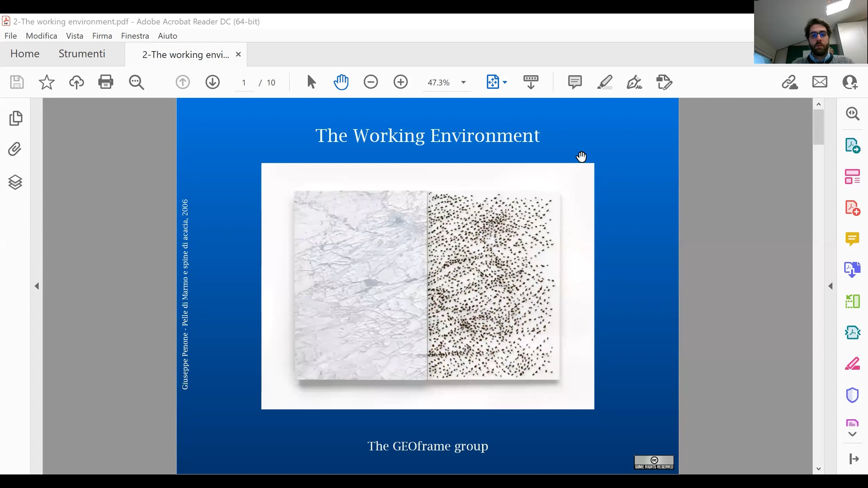This screenshot has height=488, width=868.
Task: Click the Some Rights Reserved license badge
Action: pyautogui.click(x=654, y=462)
